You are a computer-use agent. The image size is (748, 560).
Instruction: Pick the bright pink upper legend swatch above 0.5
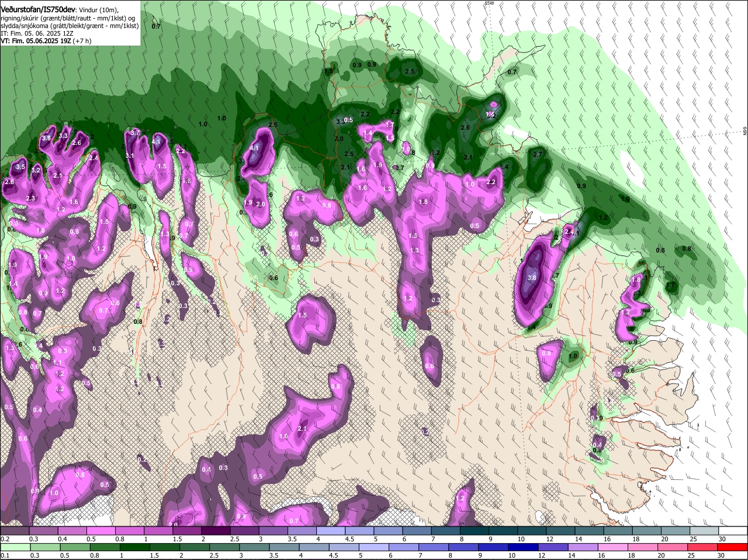[101, 531]
